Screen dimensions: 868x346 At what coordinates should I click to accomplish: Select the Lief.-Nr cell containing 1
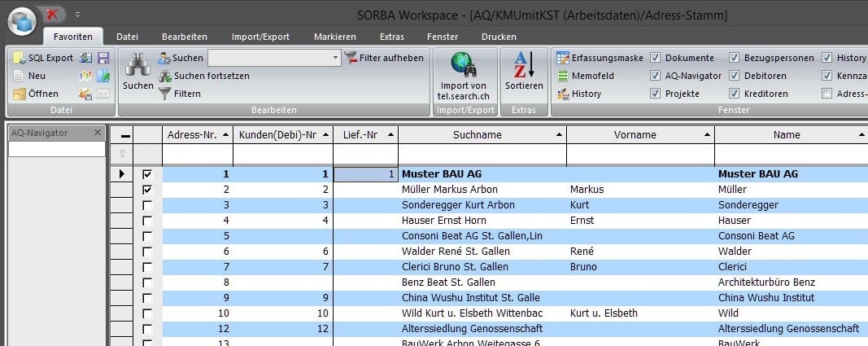coord(365,174)
